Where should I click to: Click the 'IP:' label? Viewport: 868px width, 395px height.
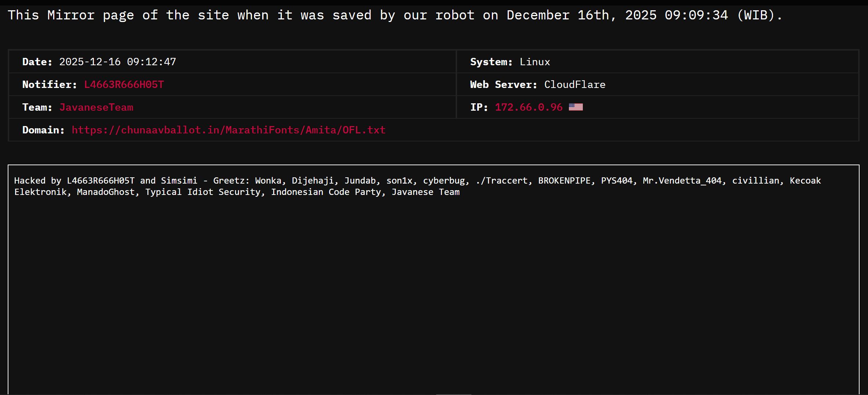tap(479, 107)
